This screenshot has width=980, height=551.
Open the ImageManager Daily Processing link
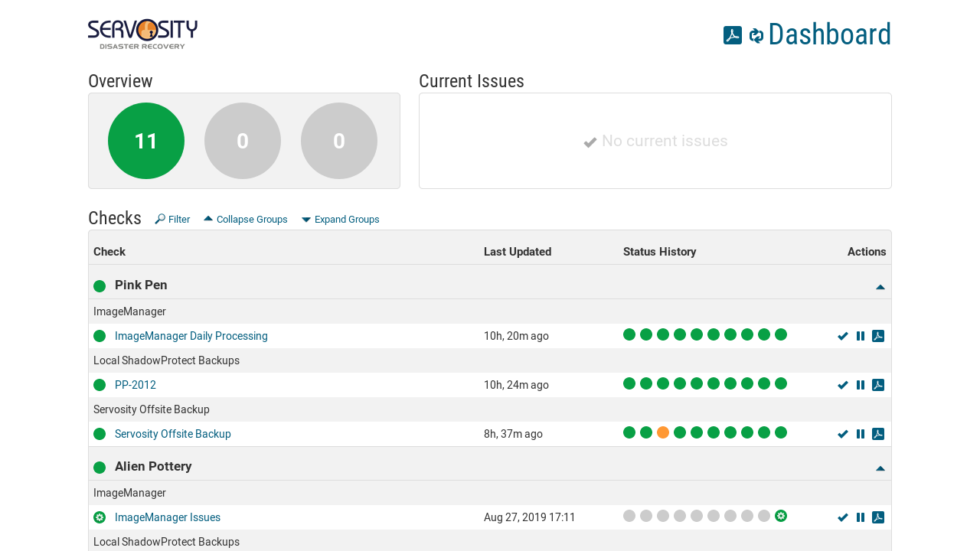191,336
